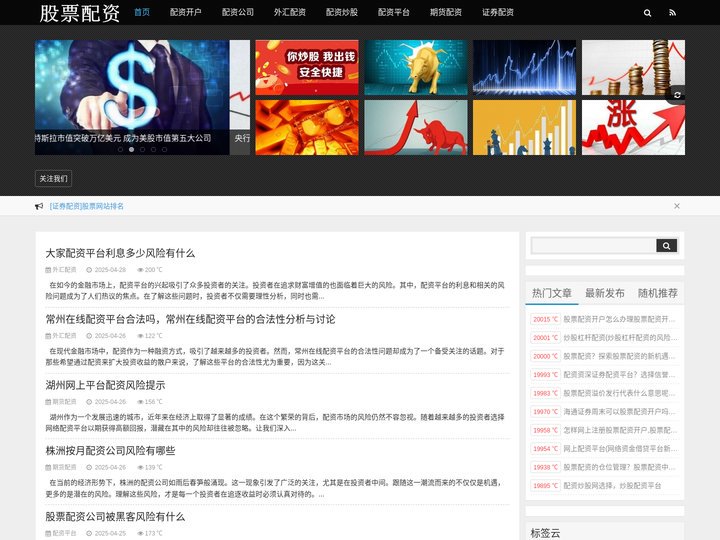Open the 你炒股我出钱 red thumbnail
720x540 pixels.
(307, 68)
